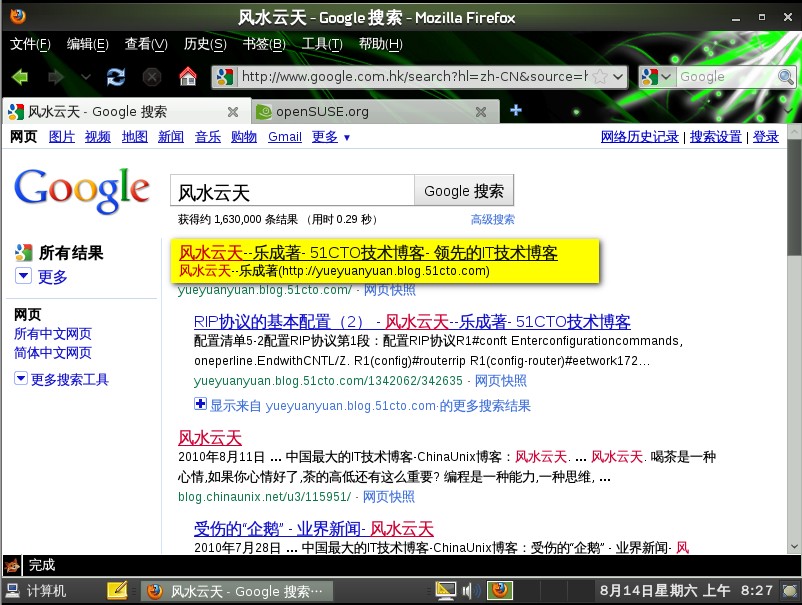Click the URL address field
This screenshot has height=605, width=802.
(414, 77)
